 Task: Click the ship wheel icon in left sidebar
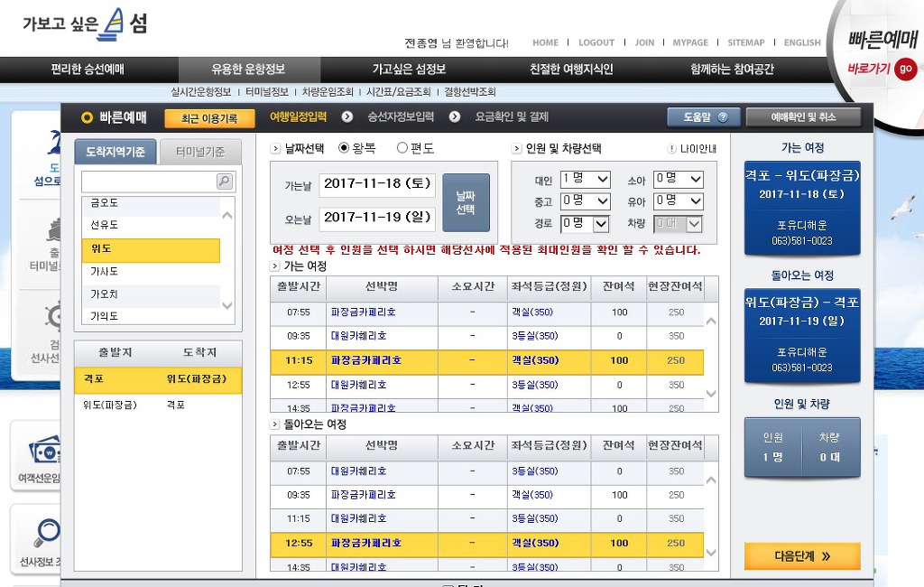(x=53, y=316)
